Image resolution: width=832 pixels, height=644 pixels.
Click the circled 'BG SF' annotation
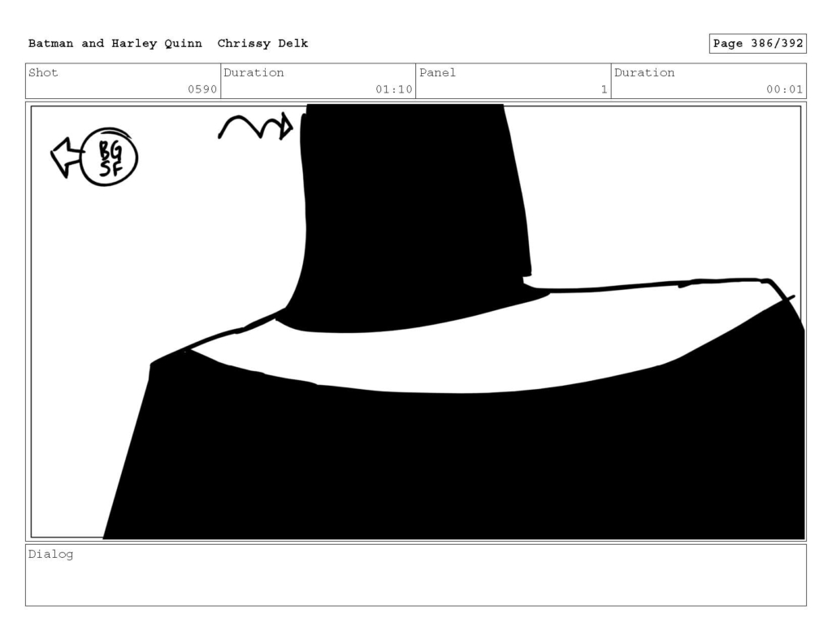click(110, 157)
